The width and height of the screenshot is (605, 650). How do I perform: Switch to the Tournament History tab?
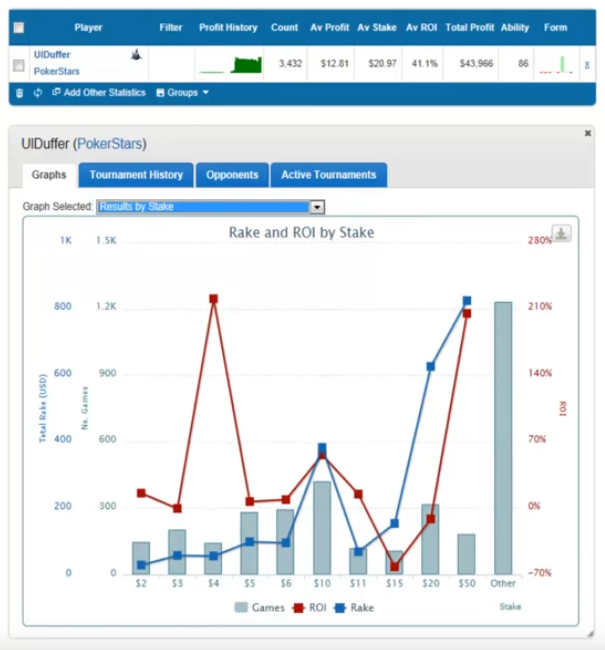136,175
